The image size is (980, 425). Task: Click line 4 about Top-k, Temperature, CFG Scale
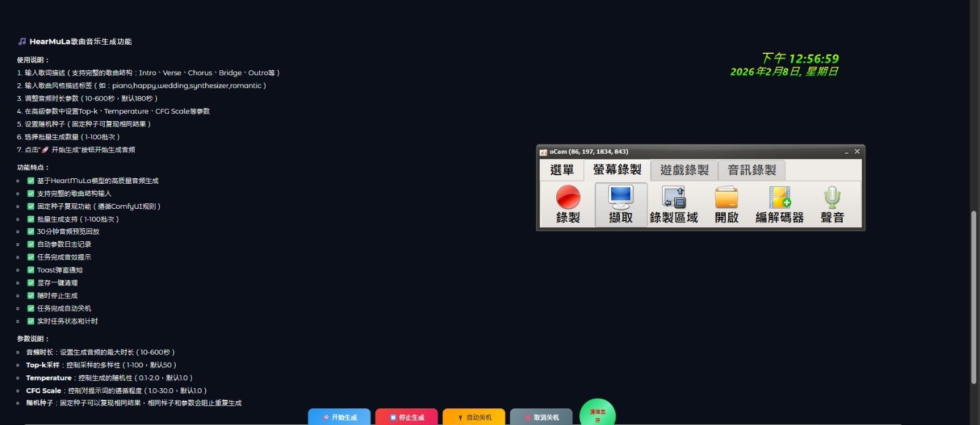(x=113, y=111)
